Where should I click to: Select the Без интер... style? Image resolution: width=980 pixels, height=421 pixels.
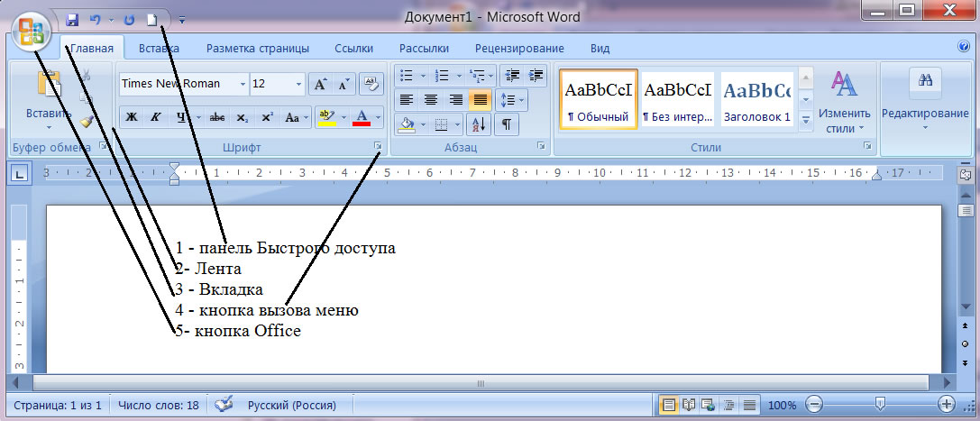tap(678, 98)
